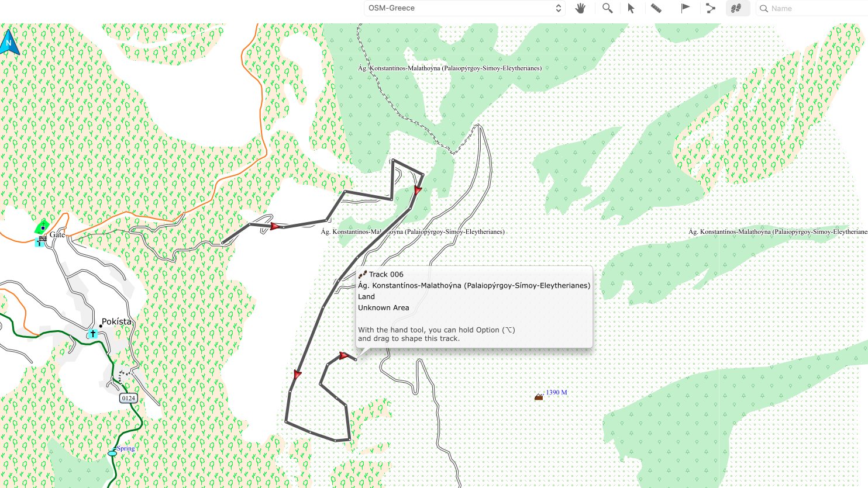Click the 0124 road shield marker

pyautogui.click(x=128, y=398)
